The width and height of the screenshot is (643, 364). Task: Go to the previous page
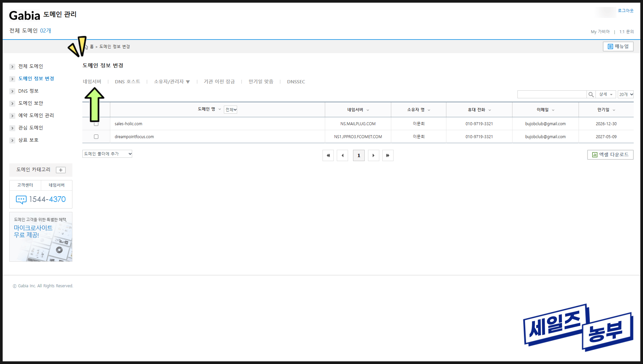point(342,155)
